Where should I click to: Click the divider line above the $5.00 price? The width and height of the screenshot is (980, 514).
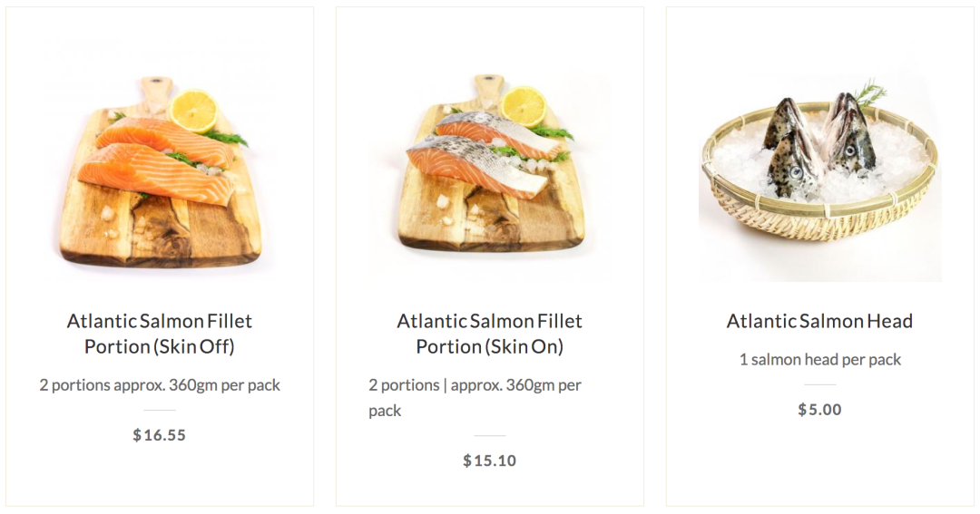(x=819, y=384)
